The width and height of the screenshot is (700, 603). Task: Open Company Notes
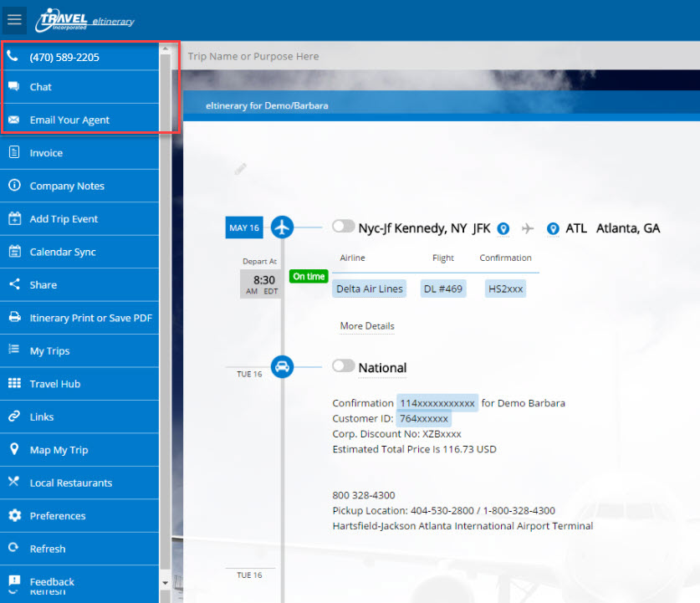79,187
